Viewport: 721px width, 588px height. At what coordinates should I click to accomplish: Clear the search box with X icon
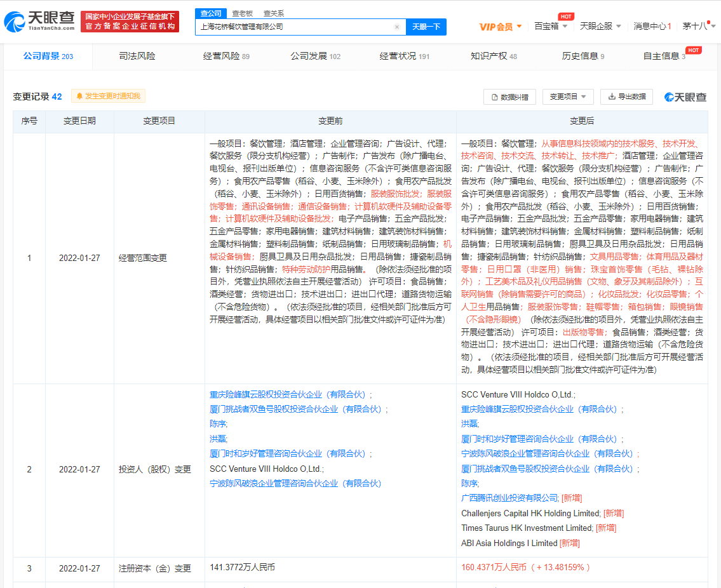[396, 27]
